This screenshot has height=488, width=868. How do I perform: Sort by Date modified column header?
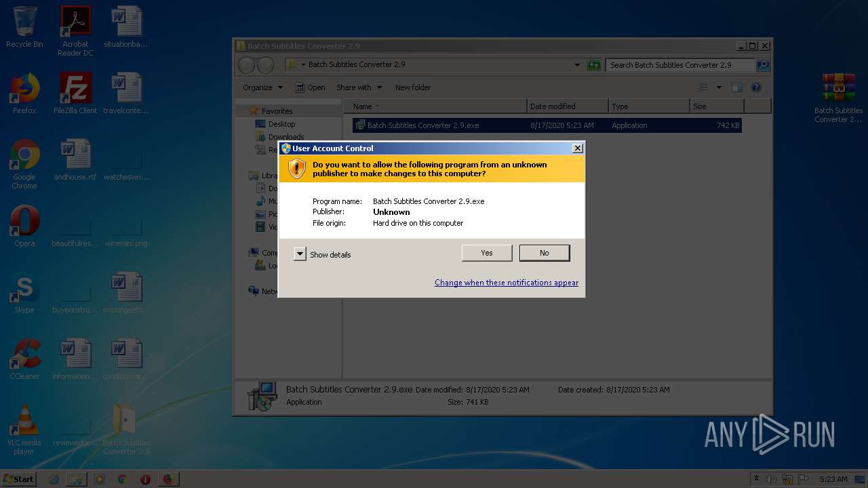[568, 106]
